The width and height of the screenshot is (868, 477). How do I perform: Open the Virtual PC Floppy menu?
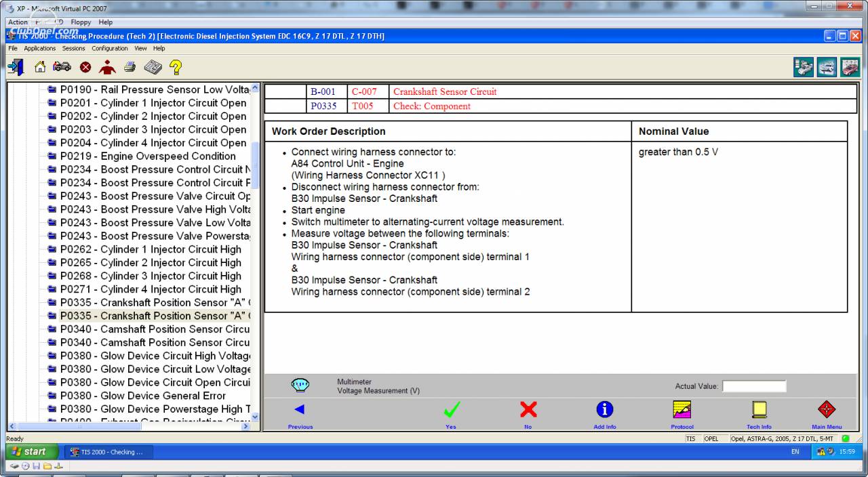coord(81,22)
